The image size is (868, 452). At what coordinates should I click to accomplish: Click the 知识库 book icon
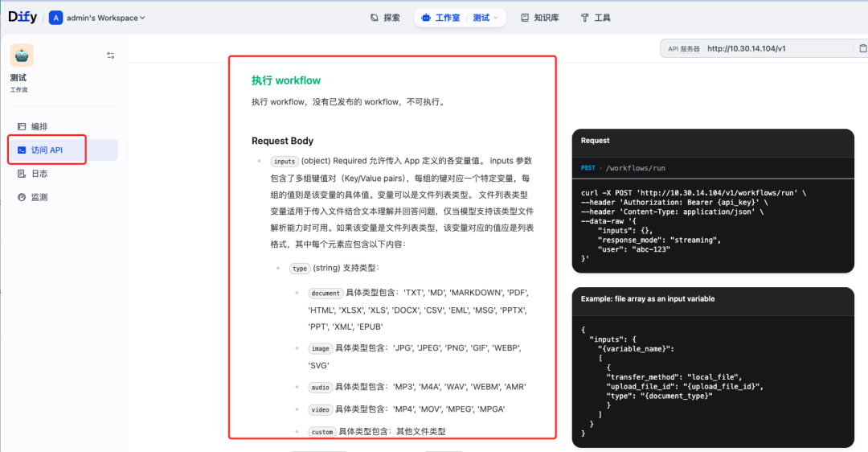pos(525,18)
